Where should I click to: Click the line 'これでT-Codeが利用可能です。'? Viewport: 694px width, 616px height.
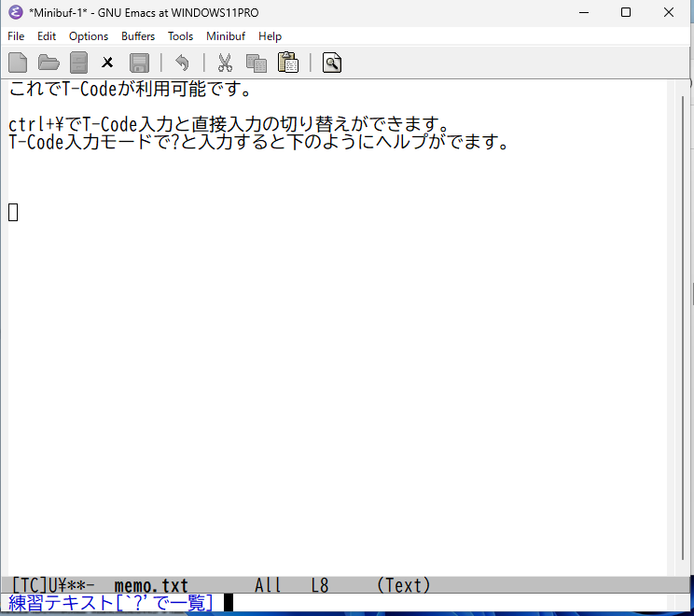pos(131,89)
